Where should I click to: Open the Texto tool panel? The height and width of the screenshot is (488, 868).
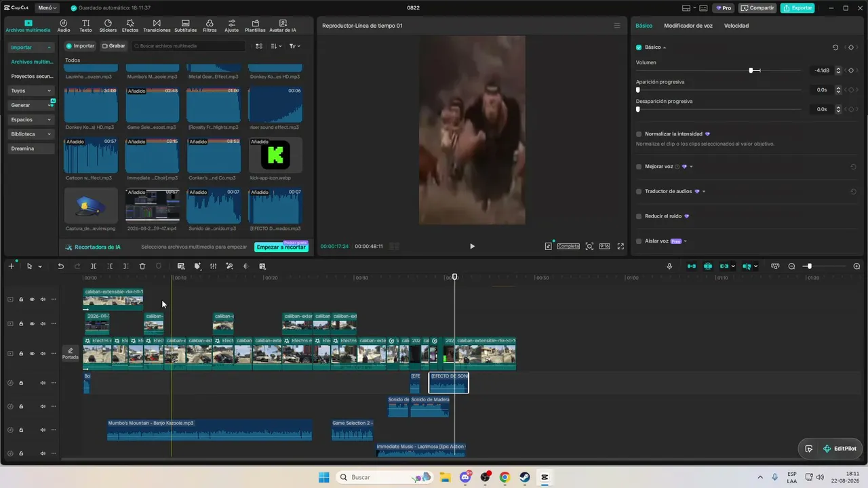click(x=85, y=26)
